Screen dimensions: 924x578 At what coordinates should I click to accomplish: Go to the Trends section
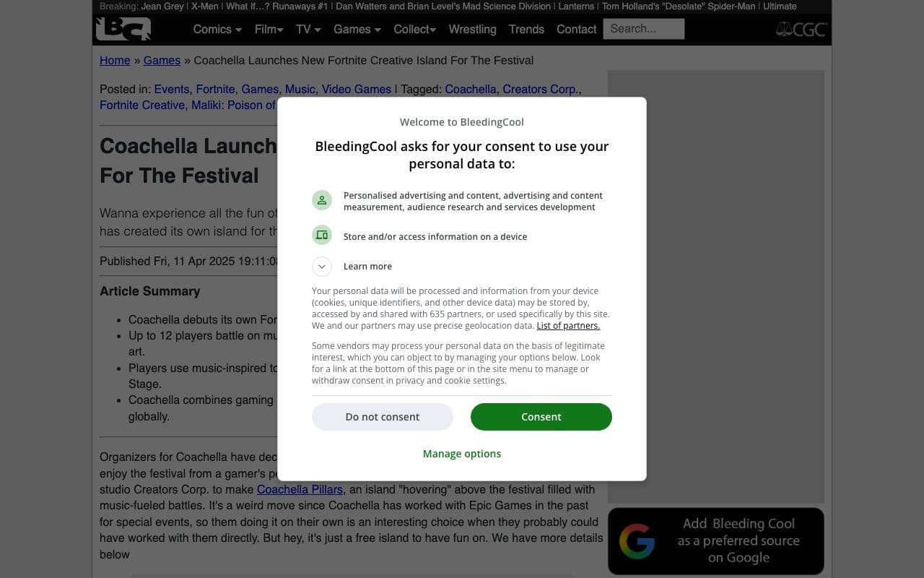tap(527, 29)
